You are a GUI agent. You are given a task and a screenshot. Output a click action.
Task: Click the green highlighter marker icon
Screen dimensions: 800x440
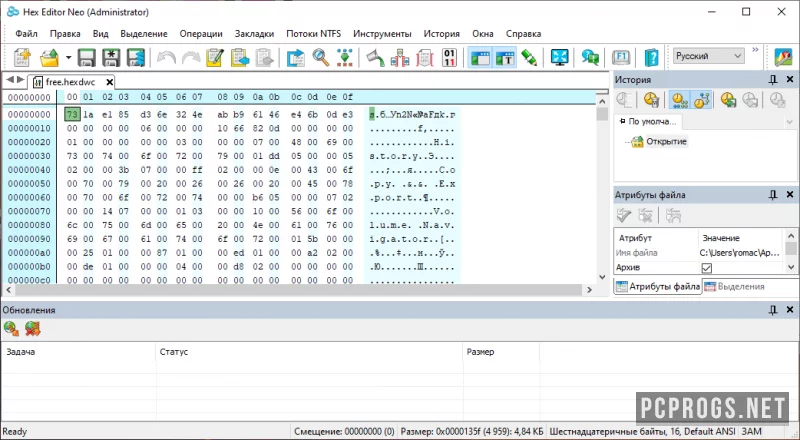tap(529, 57)
